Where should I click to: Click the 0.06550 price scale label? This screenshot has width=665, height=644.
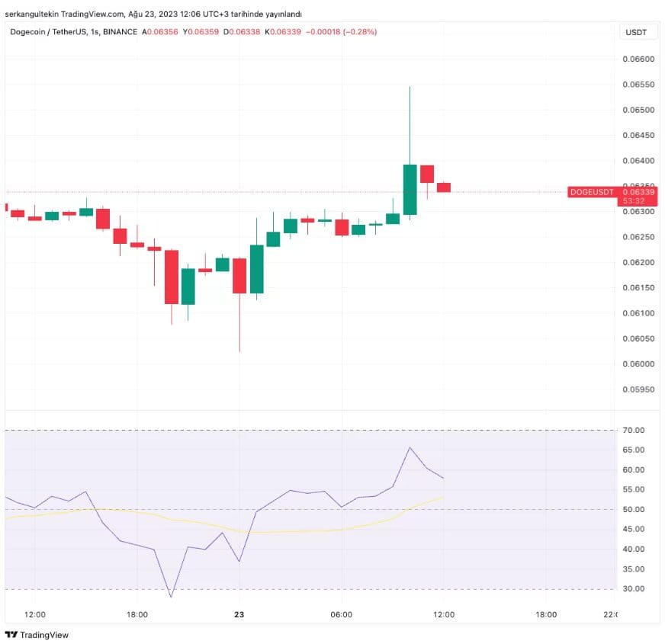click(x=638, y=85)
